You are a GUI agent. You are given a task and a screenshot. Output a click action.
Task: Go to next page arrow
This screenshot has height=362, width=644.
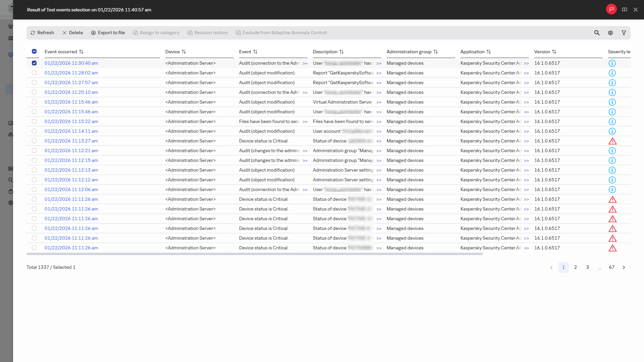pos(624,267)
